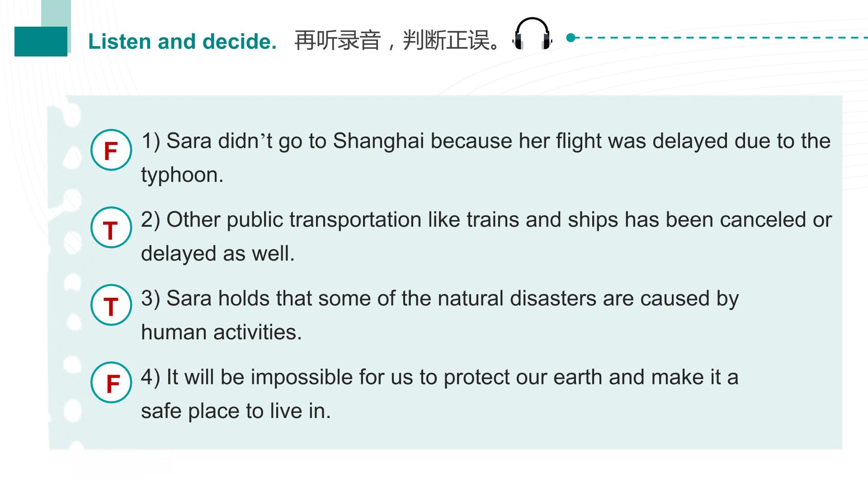Click the word 'Shanghai' in statement 1
The width and height of the screenshot is (868, 488).
point(378,141)
